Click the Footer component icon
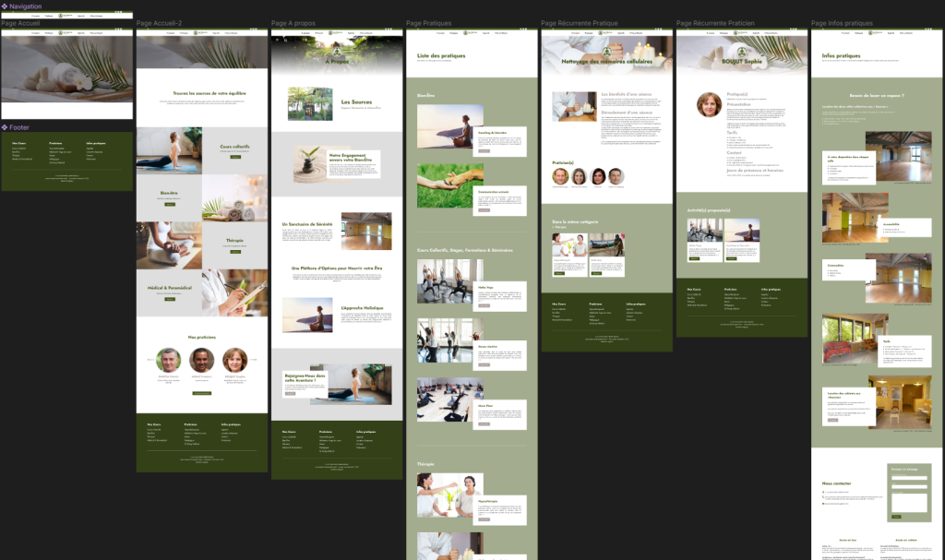Image resolution: width=945 pixels, height=560 pixels. 5,127
